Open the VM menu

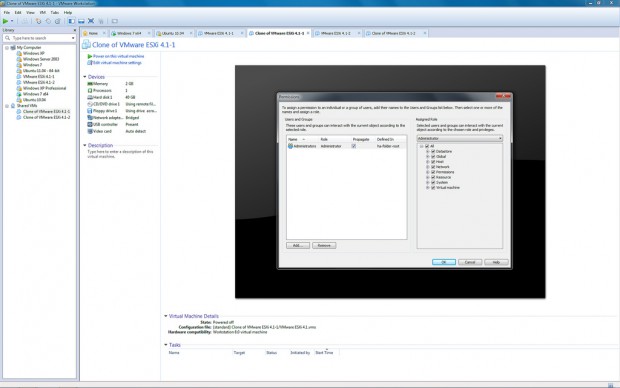pos(43,13)
